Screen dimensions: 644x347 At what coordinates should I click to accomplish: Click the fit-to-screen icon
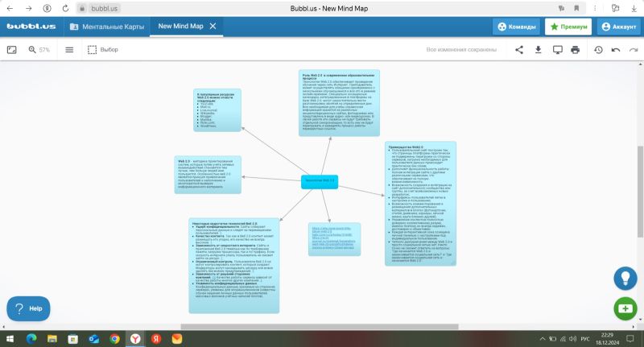coord(12,49)
